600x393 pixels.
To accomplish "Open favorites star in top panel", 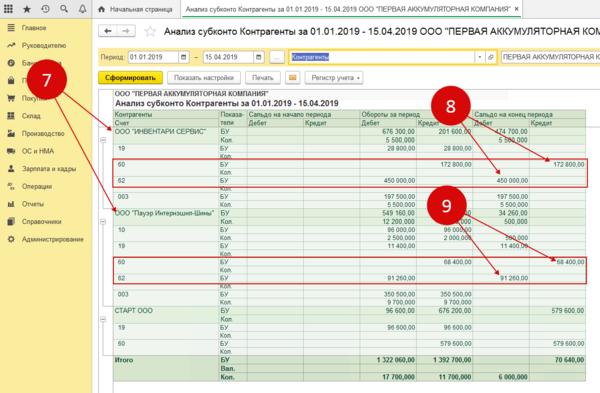I will point(27,8).
